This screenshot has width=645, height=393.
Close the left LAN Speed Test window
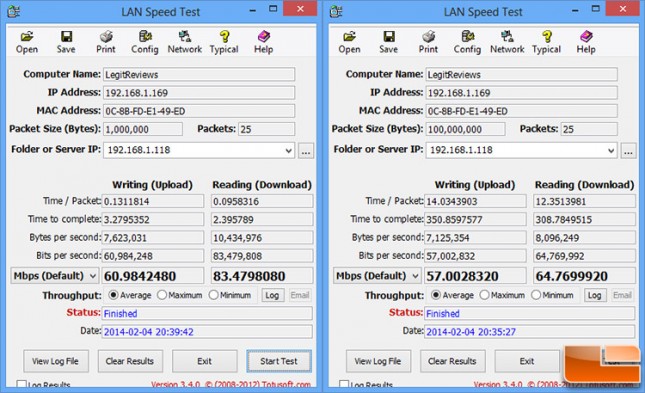tap(300, 9)
